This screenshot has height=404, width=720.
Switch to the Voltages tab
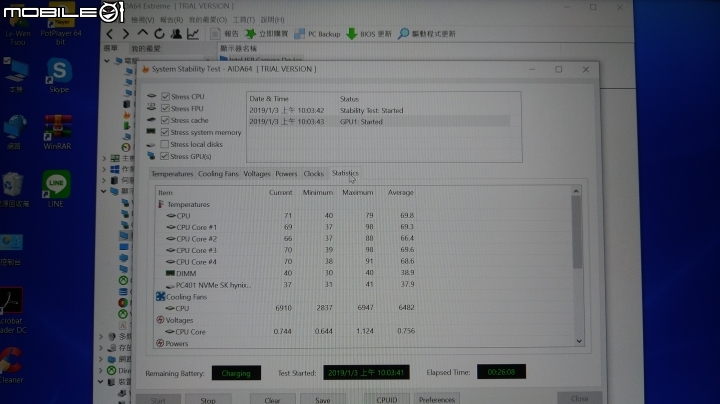coord(257,174)
